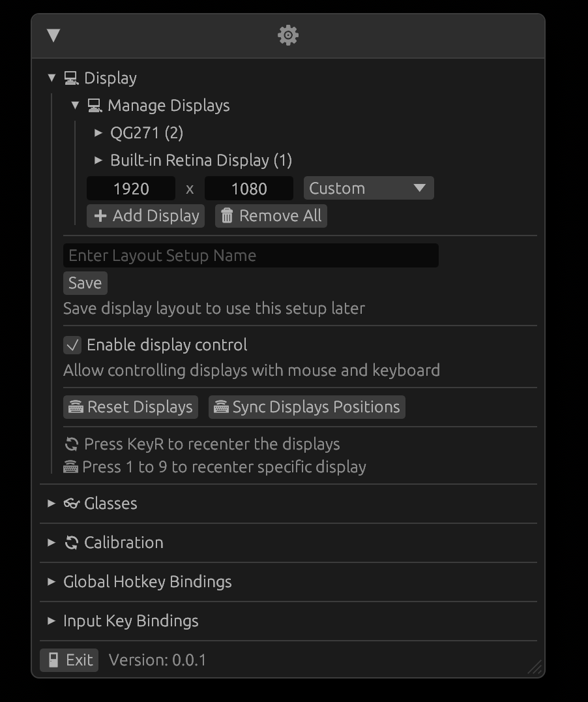Click the 1920 width input field
588x702 pixels.
coord(131,189)
